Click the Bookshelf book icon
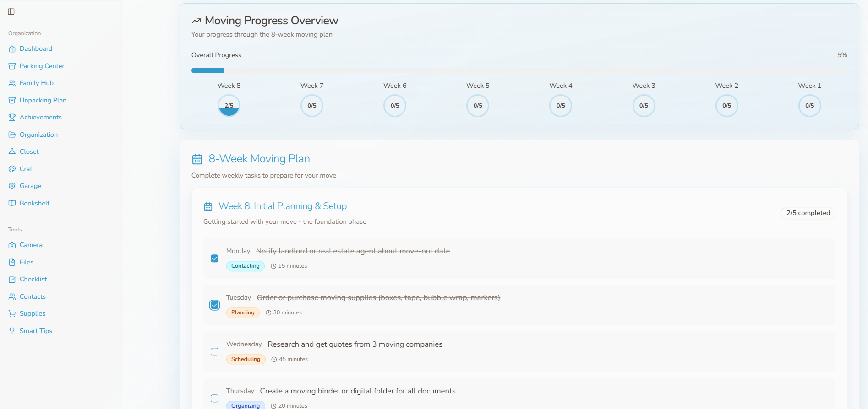The width and height of the screenshot is (868, 409). click(12, 204)
